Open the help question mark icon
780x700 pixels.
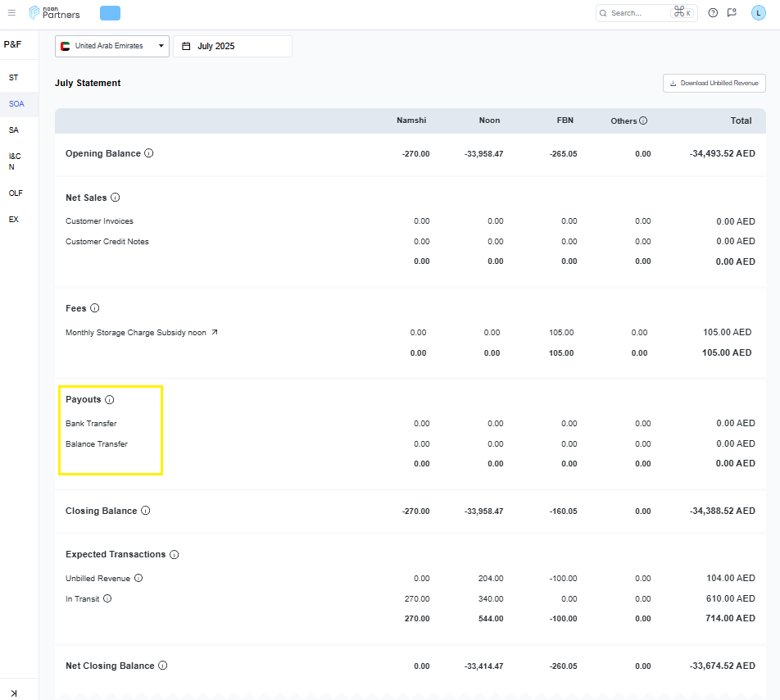pyautogui.click(x=713, y=13)
